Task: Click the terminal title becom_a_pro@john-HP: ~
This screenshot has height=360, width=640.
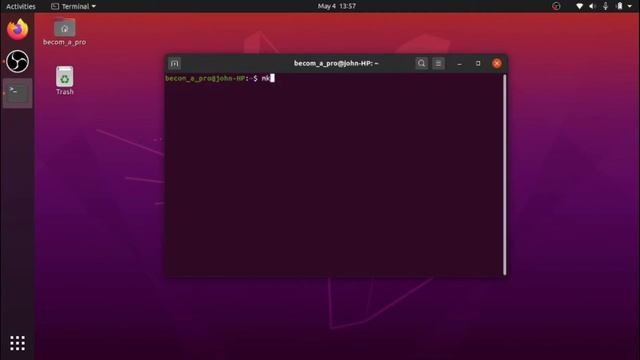Action: 336,63
